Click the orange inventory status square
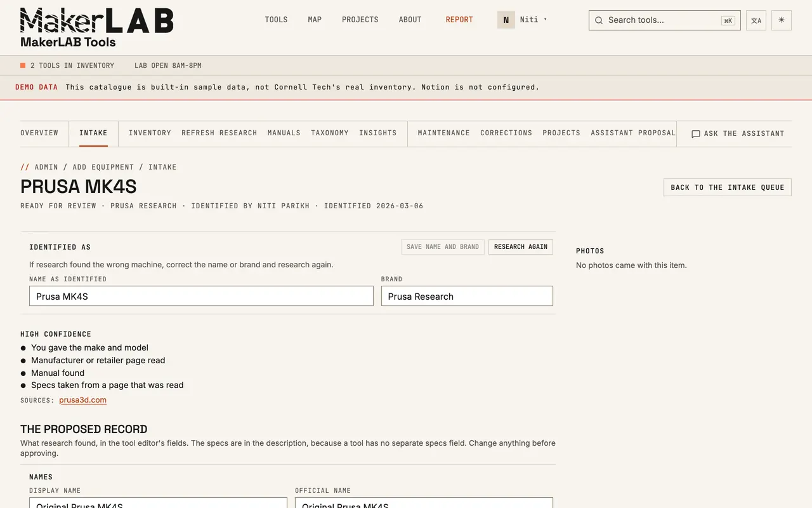Image resolution: width=812 pixels, height=508 pixels. coord(23,65)
